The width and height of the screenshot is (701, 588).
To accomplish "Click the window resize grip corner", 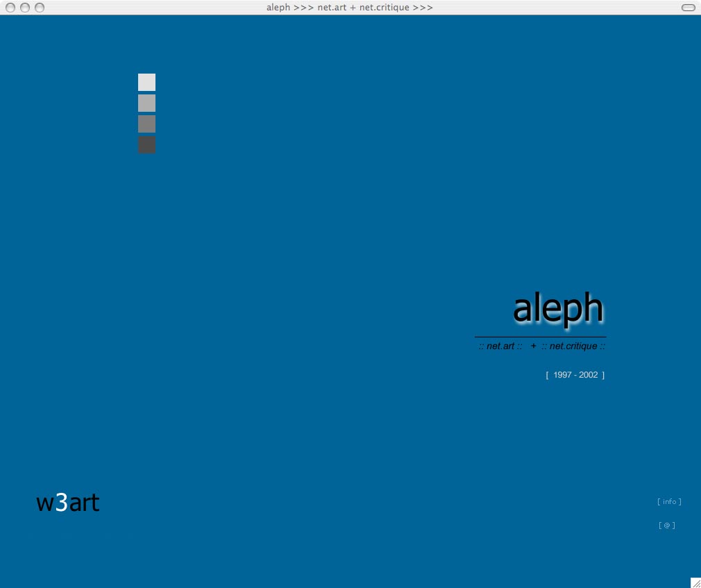I will point(695,582).
